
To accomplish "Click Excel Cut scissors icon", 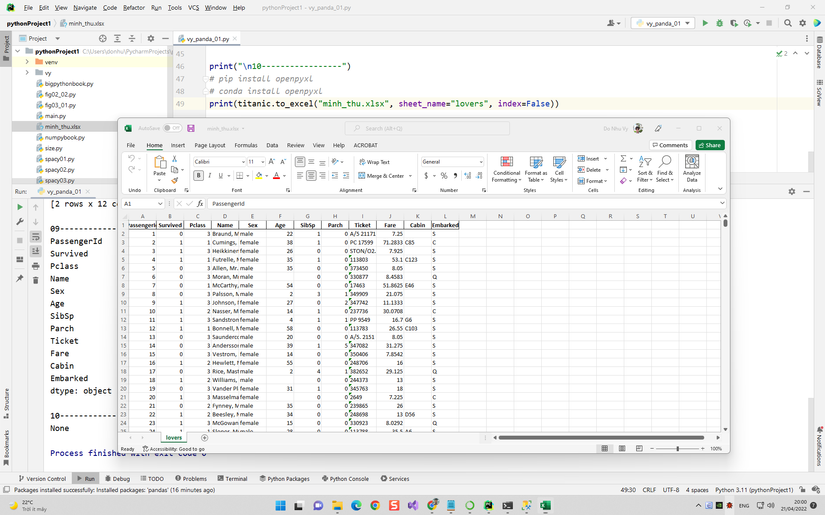I will point(174,159).
